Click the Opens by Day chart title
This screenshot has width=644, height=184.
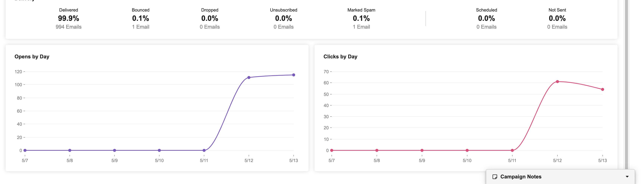pos(32,57)
